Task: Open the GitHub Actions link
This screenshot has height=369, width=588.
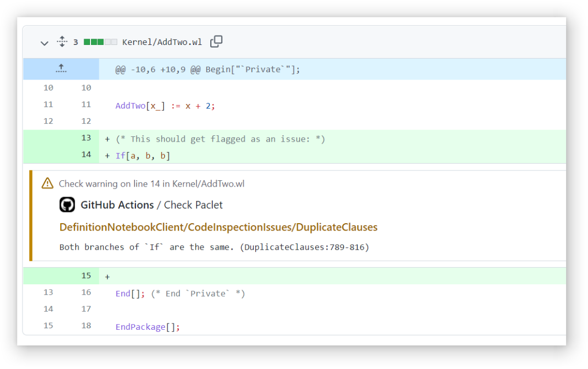Action: coord(117,205)
